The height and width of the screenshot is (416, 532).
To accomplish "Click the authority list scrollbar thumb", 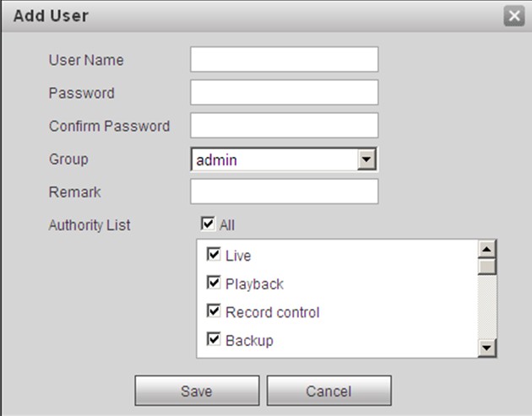I will [486, 267].
